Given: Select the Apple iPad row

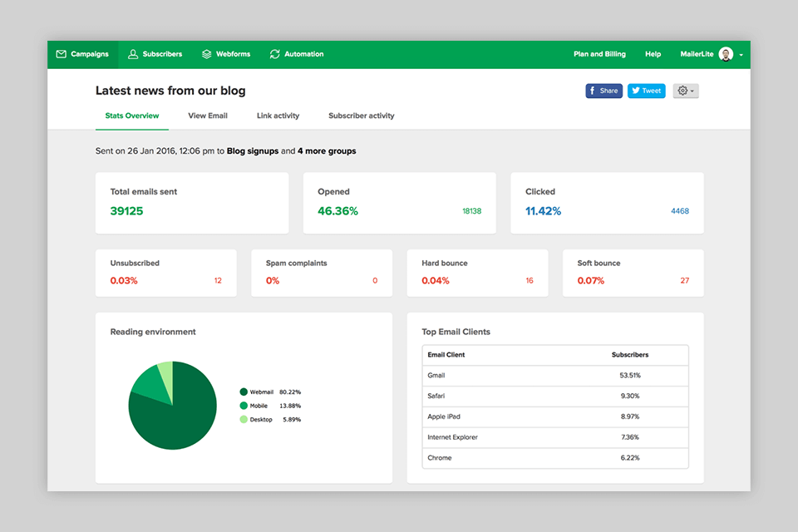Looking at the screenshot, I should [555, 417].
